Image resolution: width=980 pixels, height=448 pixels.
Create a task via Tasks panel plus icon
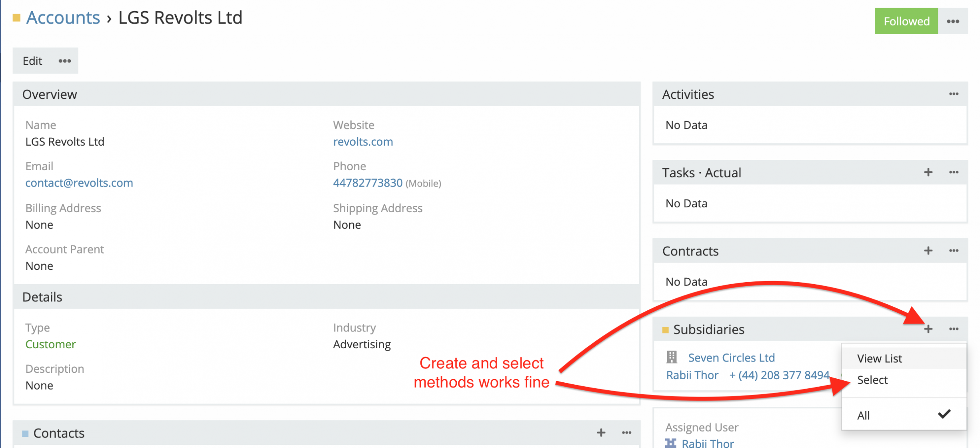coord(928,173)
